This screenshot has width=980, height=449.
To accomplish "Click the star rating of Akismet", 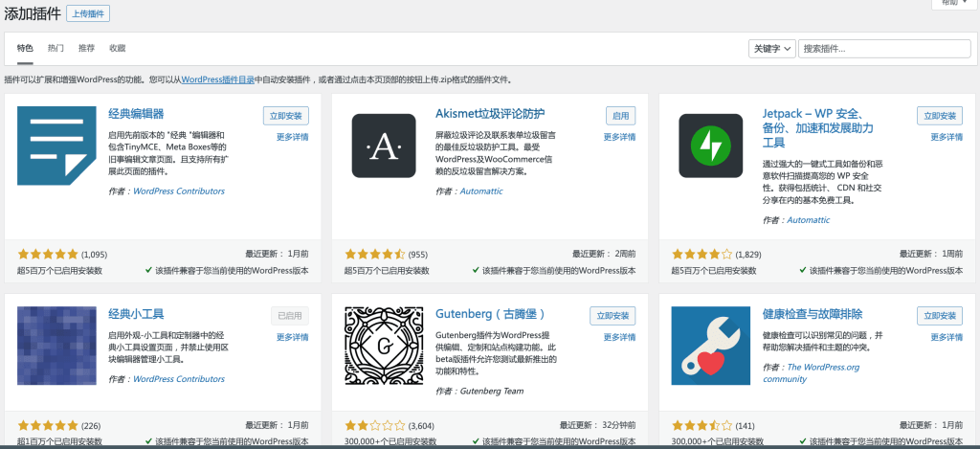I will [x=375, y=255].
